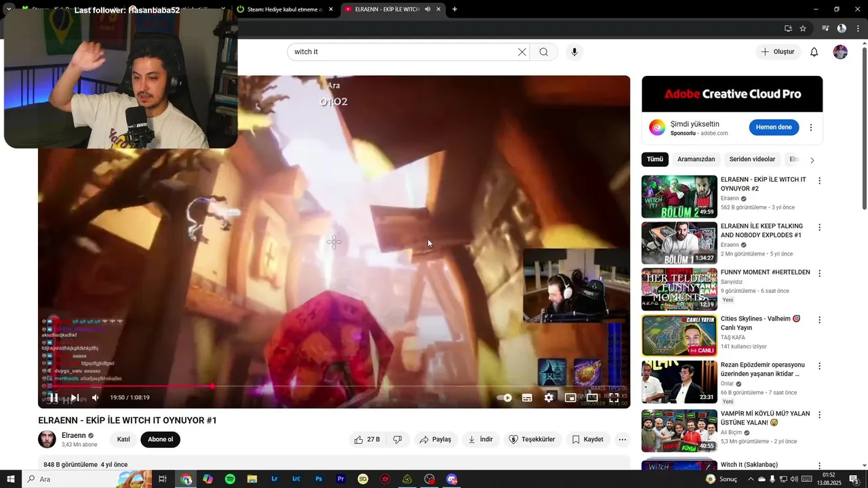Toggle the Abone ol subscription button
This screenshot has width=868, height=488.
coord(161,439)
